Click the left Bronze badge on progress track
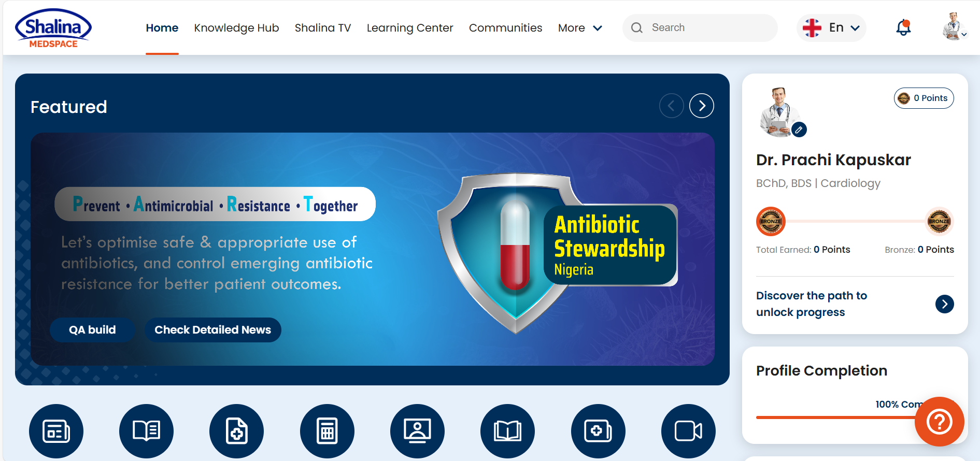 (771, 221)
